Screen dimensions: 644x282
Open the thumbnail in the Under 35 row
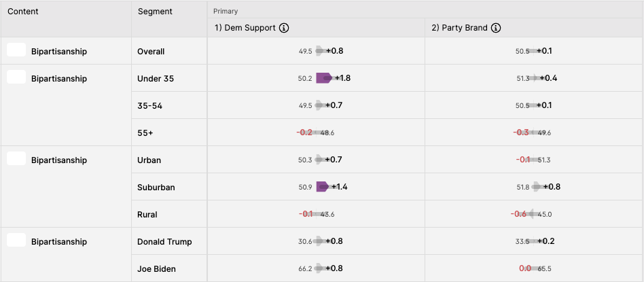pyautogui.click(x=16, y=77)
